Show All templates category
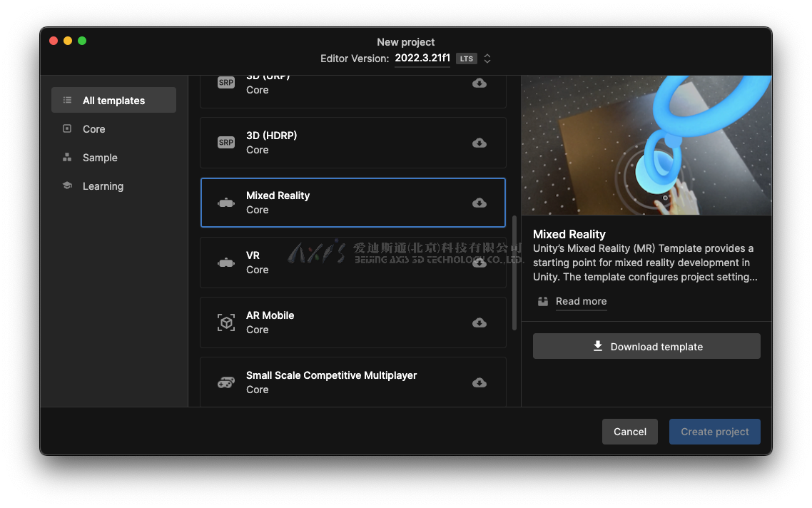Screen dimensions: 812x508 point(113,101)
